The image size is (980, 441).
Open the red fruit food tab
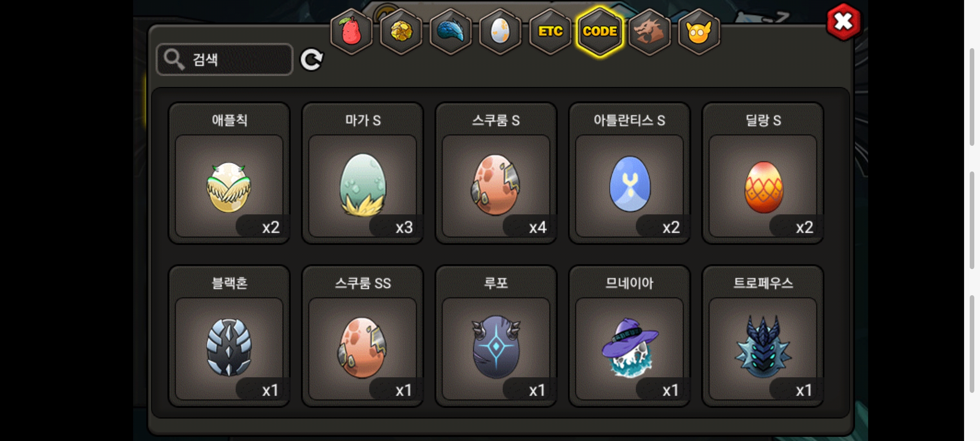click(x=351, y=32)
